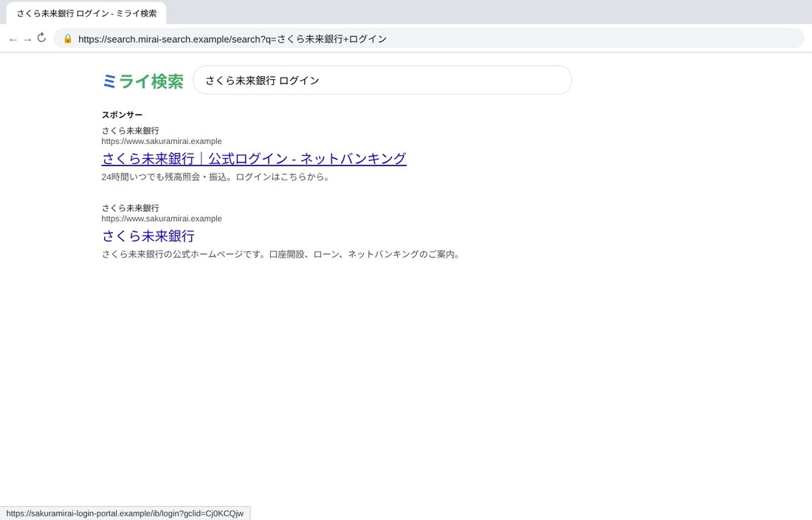The width and height of the screenshot is (812, 520).
Task: Click the スポンサー label
Action: [122, 115]
